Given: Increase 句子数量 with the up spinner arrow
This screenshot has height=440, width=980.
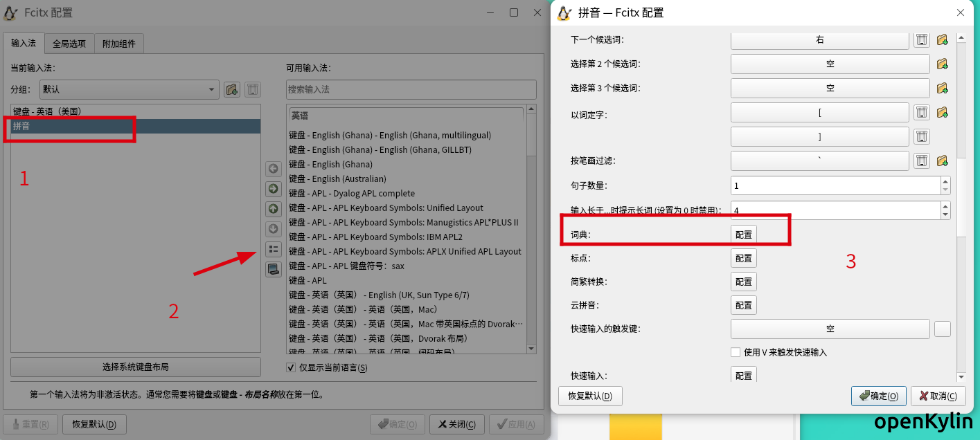Looking at the screenshot, I should click(945, 181).
